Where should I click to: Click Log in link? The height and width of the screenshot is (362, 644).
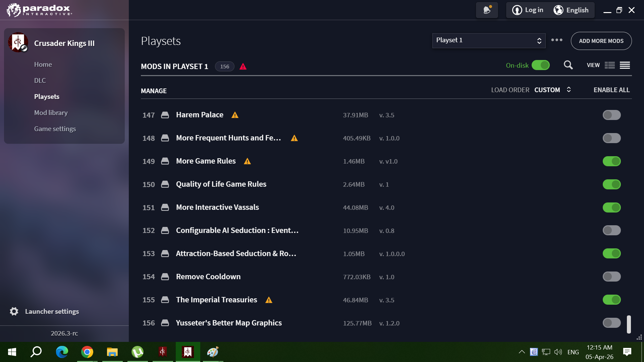[x=534, y=10]
